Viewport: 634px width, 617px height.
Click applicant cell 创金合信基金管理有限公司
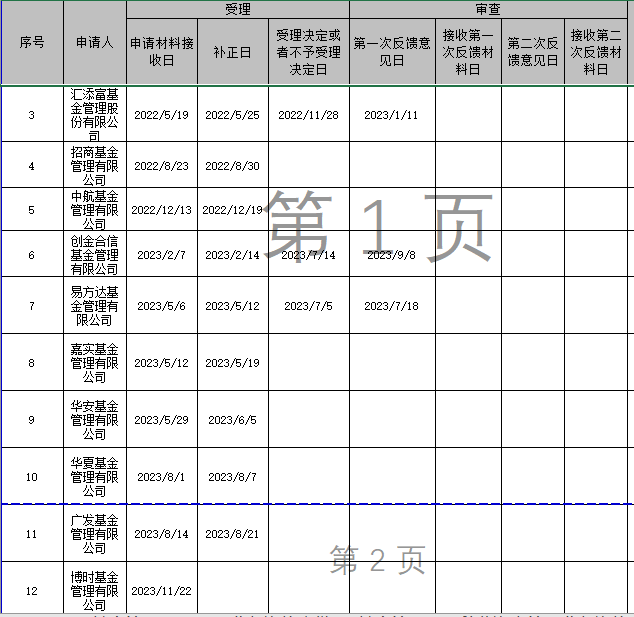(95, 254)
